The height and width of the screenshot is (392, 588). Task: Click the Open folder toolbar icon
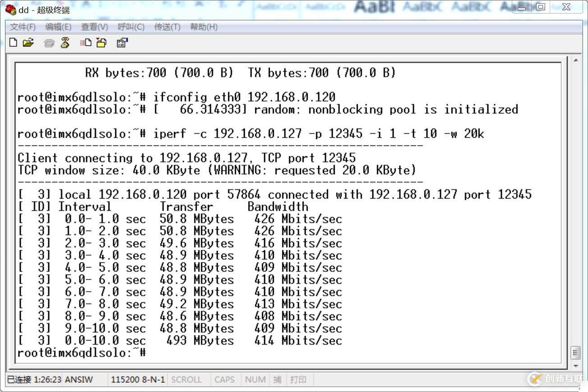coord(28,43)
